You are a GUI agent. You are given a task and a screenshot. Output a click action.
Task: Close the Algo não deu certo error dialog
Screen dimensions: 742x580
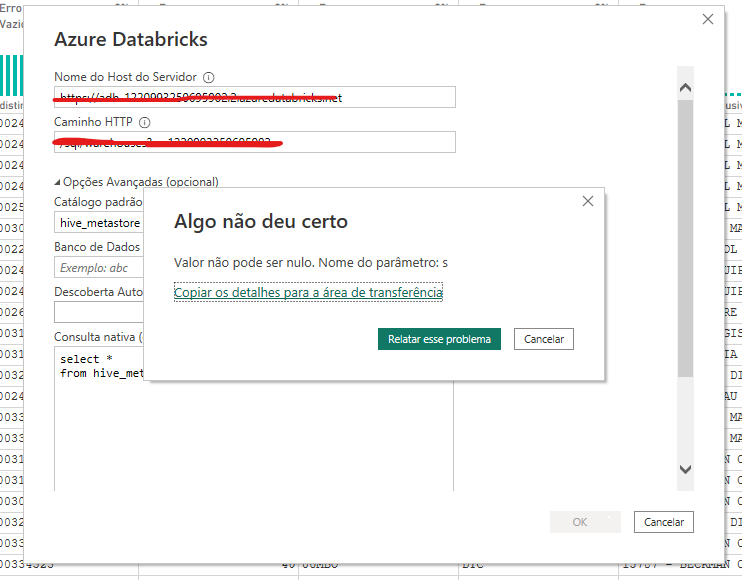[x=588, y=202]
